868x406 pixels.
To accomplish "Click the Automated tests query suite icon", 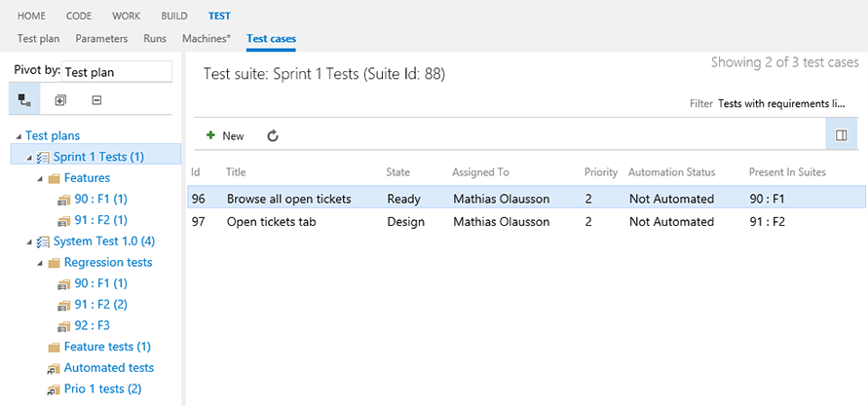I will (x=54, y=368).
